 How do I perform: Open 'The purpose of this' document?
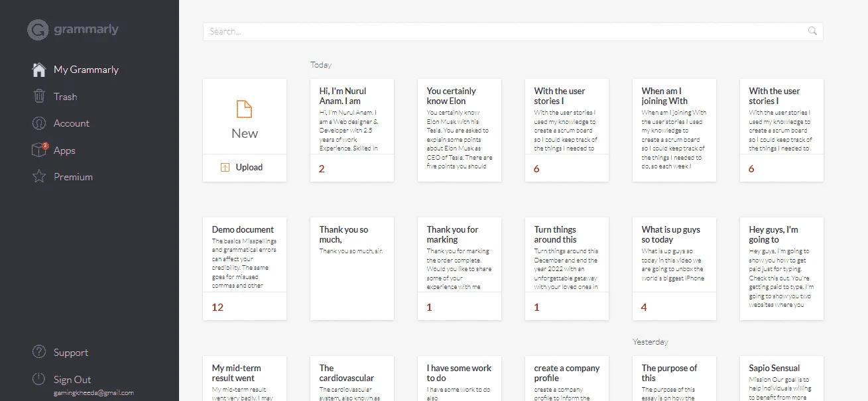coord(674,378)
